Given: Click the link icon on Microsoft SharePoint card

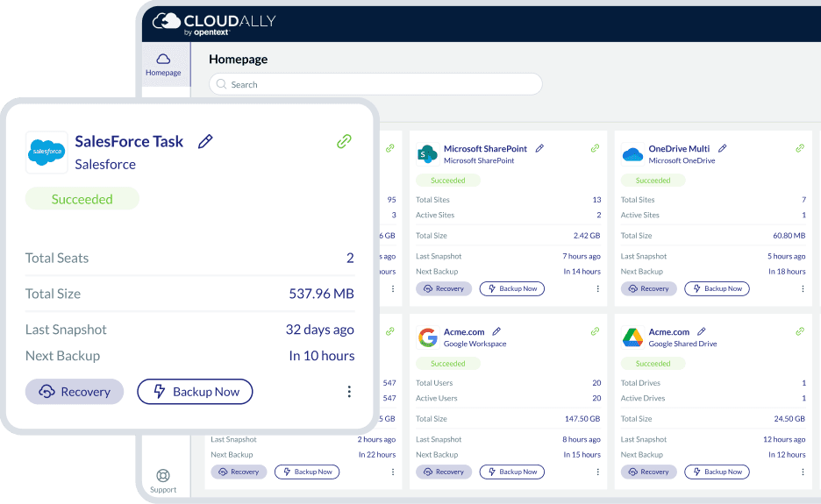Looking at the screenshot, I should click(x=595, y=148).
